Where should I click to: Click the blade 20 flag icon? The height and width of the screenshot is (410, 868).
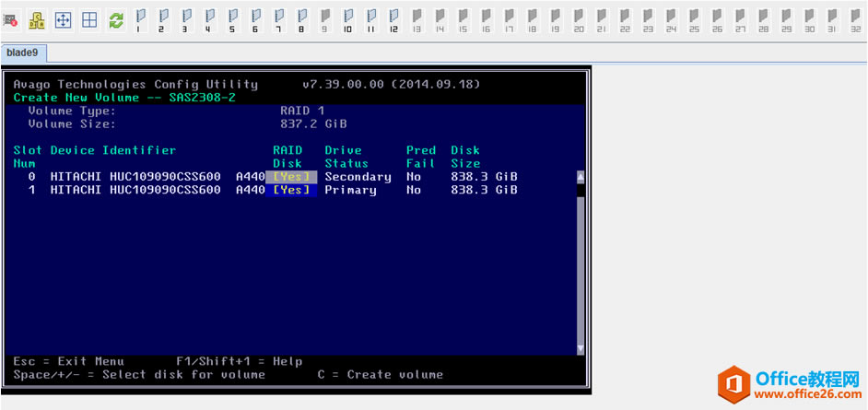point(579,20)
